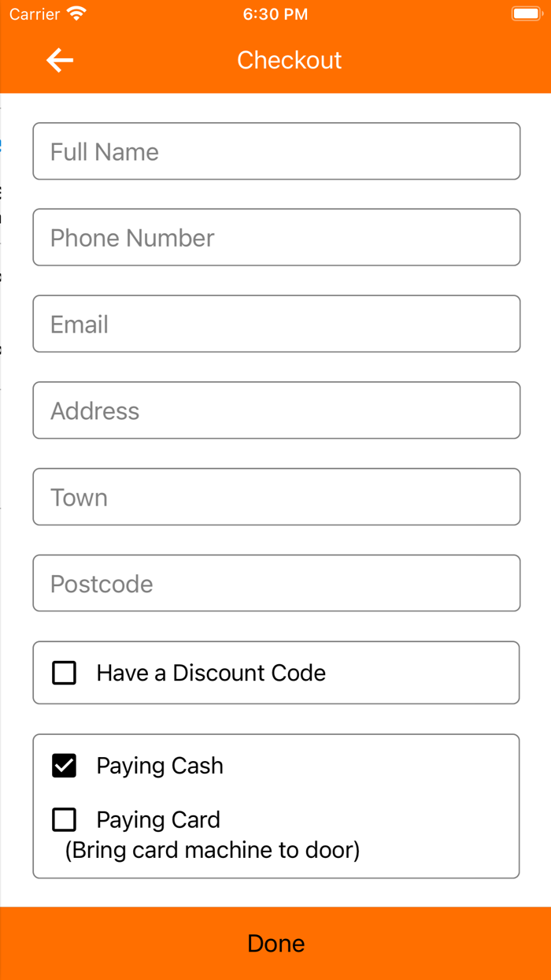
Task: Tap the 'Paying Card' label text
Action: pos(158,820)
